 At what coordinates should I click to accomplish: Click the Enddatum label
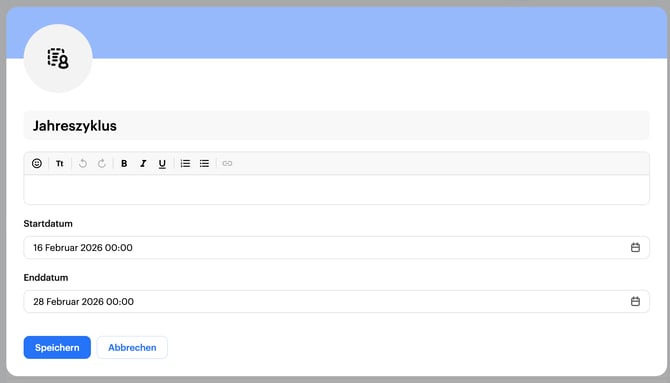click(x=46, y=277)
